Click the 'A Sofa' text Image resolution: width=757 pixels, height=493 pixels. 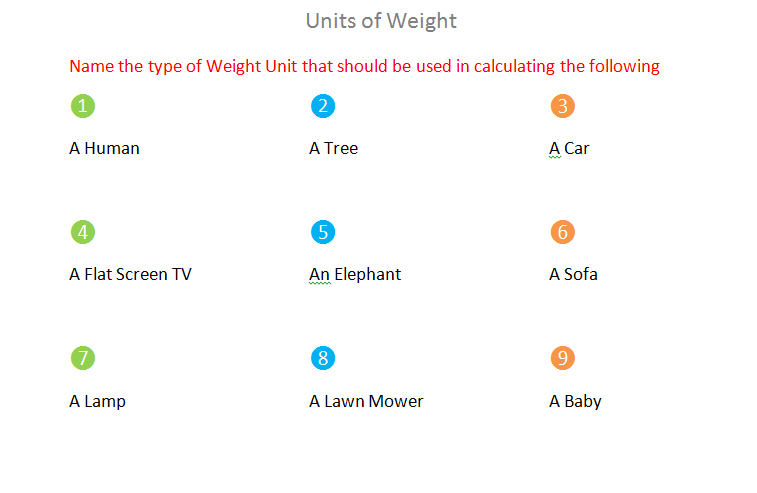pyautogui.click(x=573, y=274)
